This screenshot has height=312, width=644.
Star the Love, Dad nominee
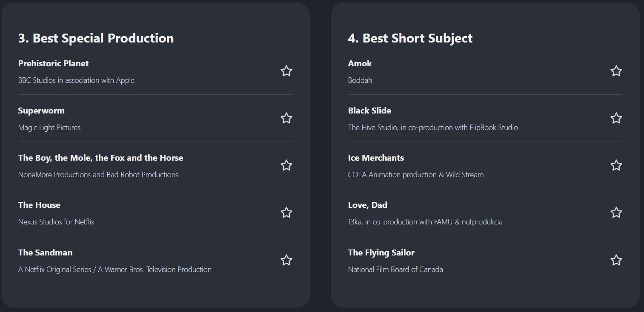coord(616,213)
